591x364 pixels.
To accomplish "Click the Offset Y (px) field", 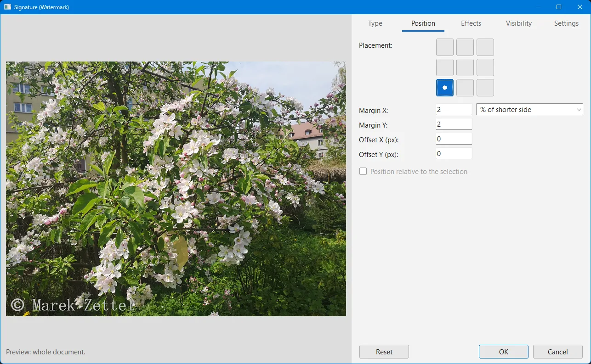I will click(454, 154).
